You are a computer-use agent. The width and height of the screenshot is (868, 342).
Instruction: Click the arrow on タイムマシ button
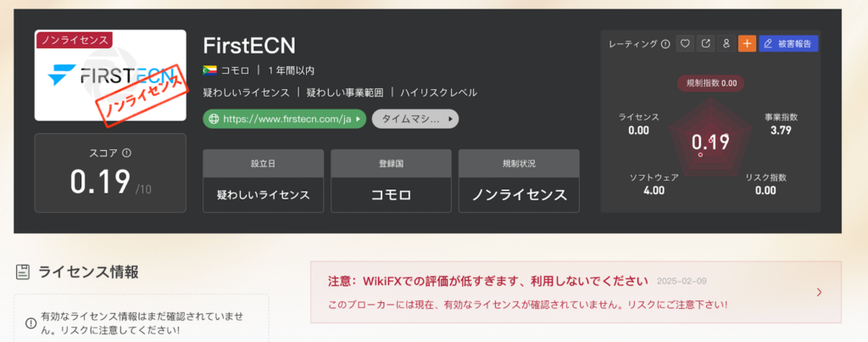[451, 119]
